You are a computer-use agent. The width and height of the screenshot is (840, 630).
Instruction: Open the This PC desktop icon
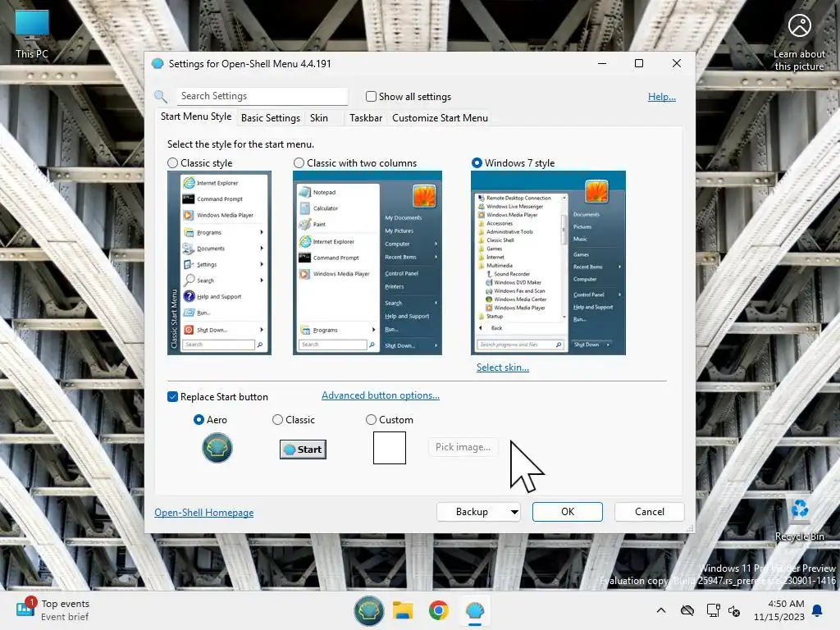point(32,34)
